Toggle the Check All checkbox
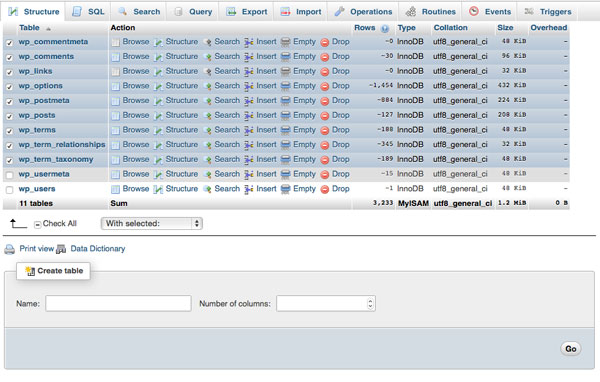Screen dimensions: 600x382 (x=38, y=224)
